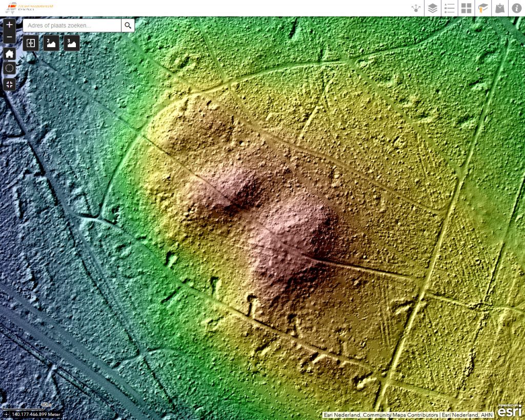Open the add data widget
The width and height of the screenshot is (525, 420).
coord(499,8)
